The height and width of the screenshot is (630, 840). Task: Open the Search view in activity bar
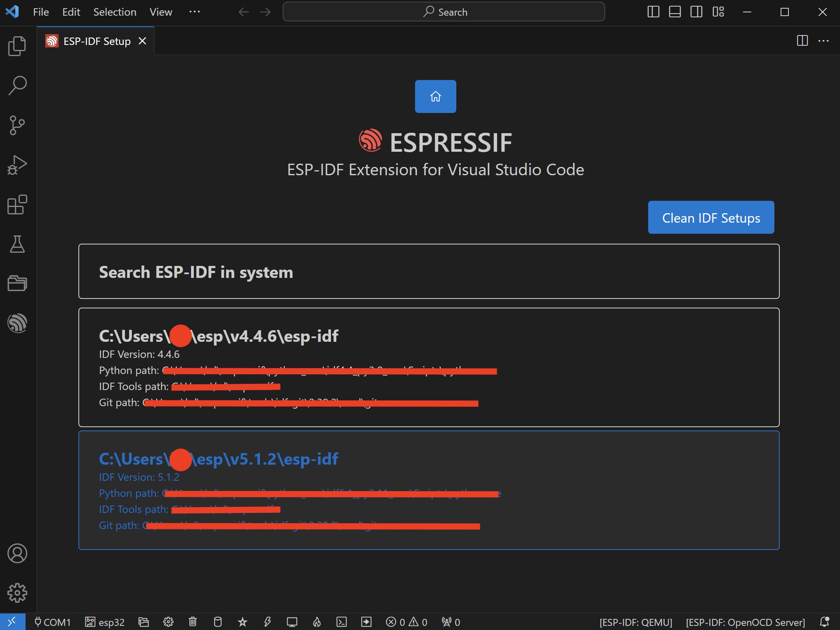click(17, 85)
